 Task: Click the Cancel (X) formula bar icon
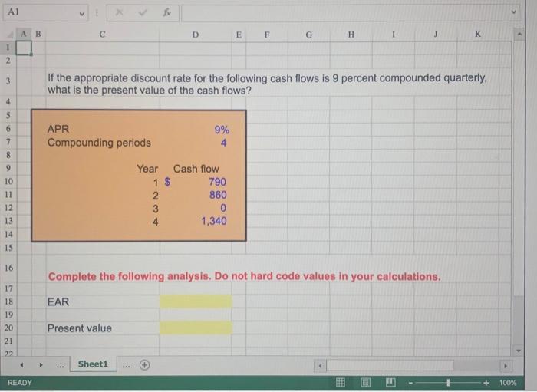pyautogui.click(x=119, y=13)
